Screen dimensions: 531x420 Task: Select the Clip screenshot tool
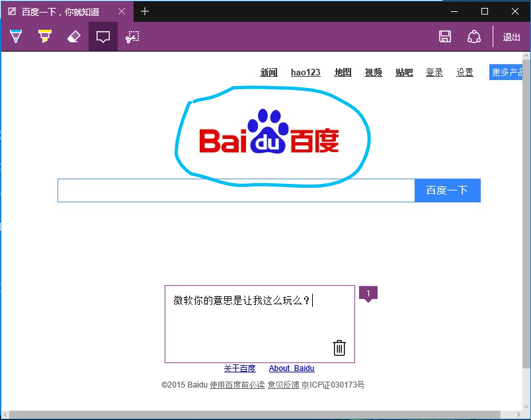coord(132,36)
